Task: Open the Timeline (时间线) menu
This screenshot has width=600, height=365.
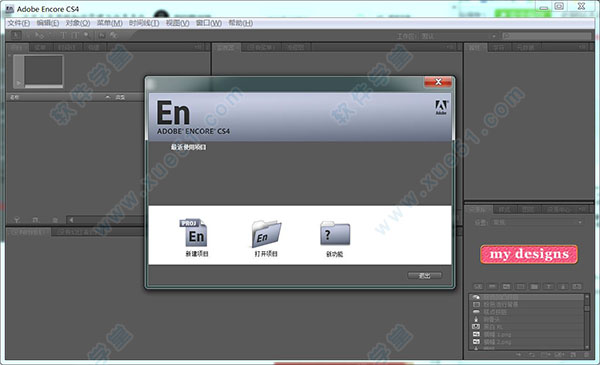Action: (x=144, y=23)
